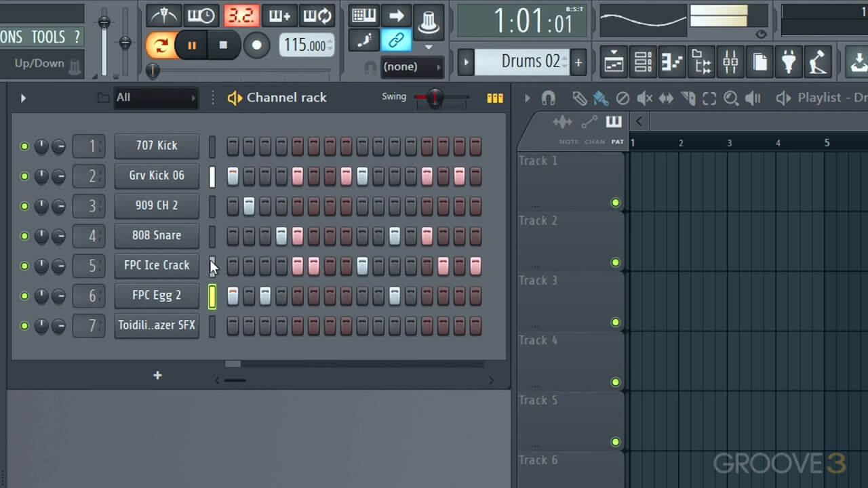Image resolution: width=868 pixels, height=488 pixels.
Task: Select the Slice tool in the Playlist toolbar
Action: 687,98
